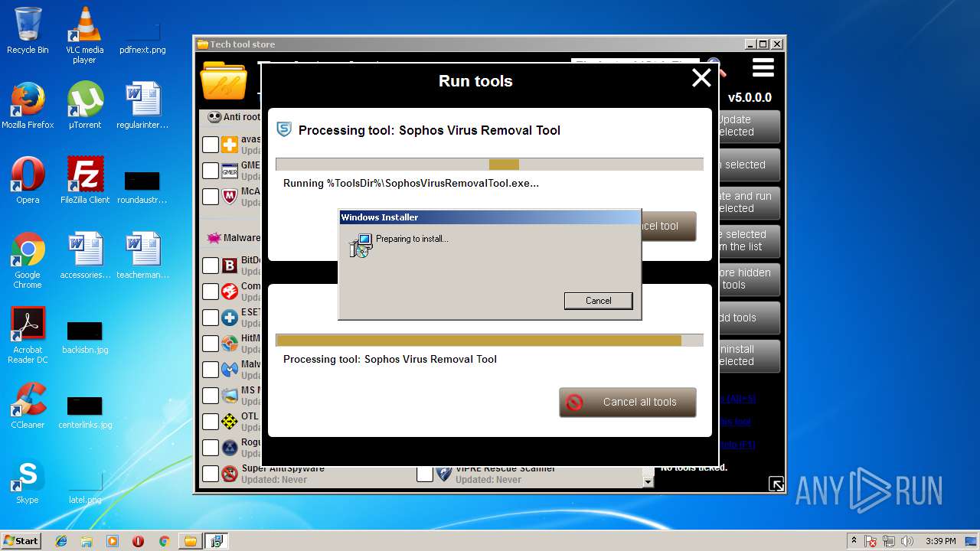The height and width of the screenshot is (551, 980).
Task: Click the resize-arrow icon at window corner
Action: [x=776, y=484]
